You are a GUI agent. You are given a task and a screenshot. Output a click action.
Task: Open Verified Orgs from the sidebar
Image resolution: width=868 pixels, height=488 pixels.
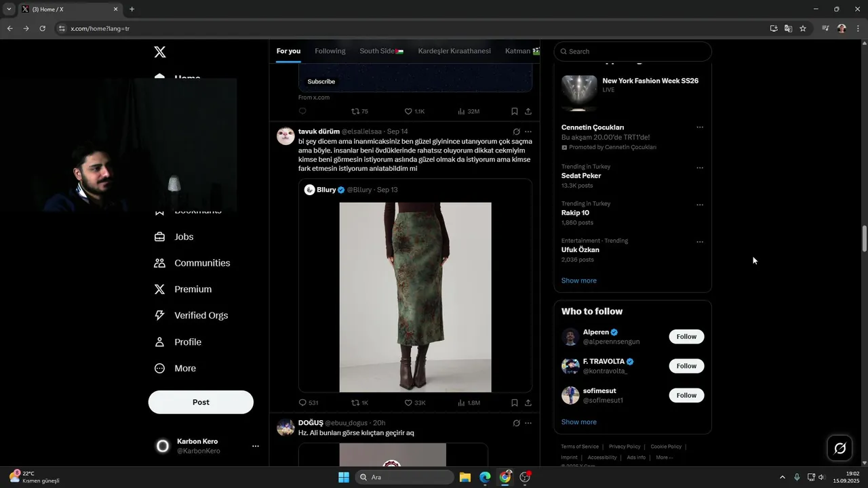coord(191,316)
